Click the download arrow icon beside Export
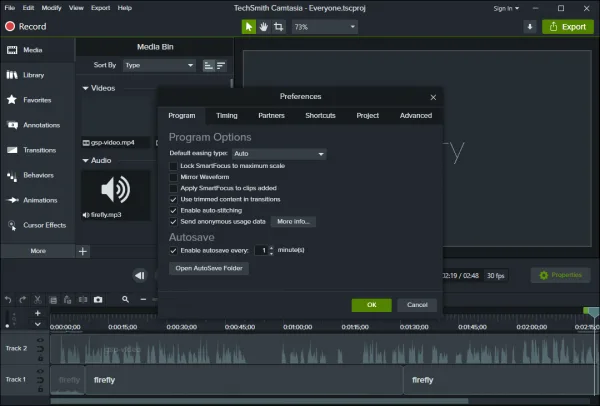Viewport: 600px width, 406px height. [530, 27]
